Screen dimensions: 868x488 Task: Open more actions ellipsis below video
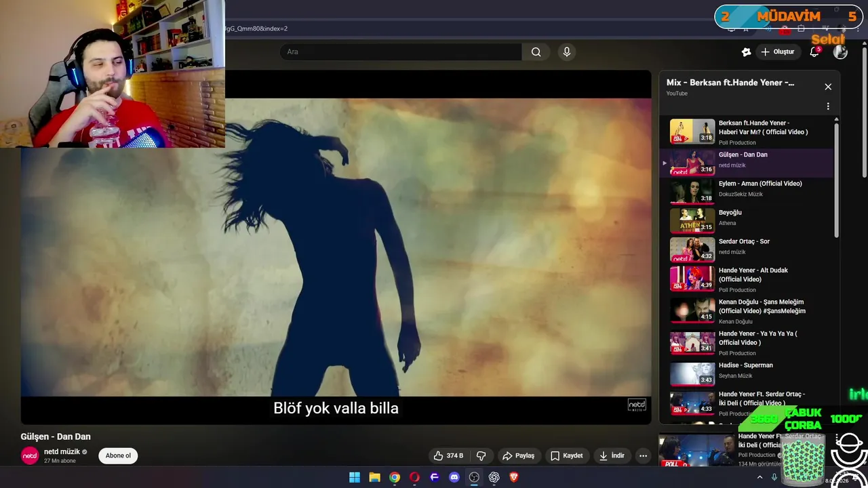point(643,455)
